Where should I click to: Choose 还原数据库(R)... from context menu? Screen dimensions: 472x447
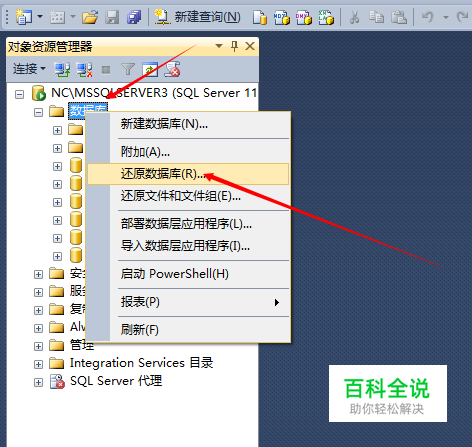pyautogui.click(x=188, y=174)
